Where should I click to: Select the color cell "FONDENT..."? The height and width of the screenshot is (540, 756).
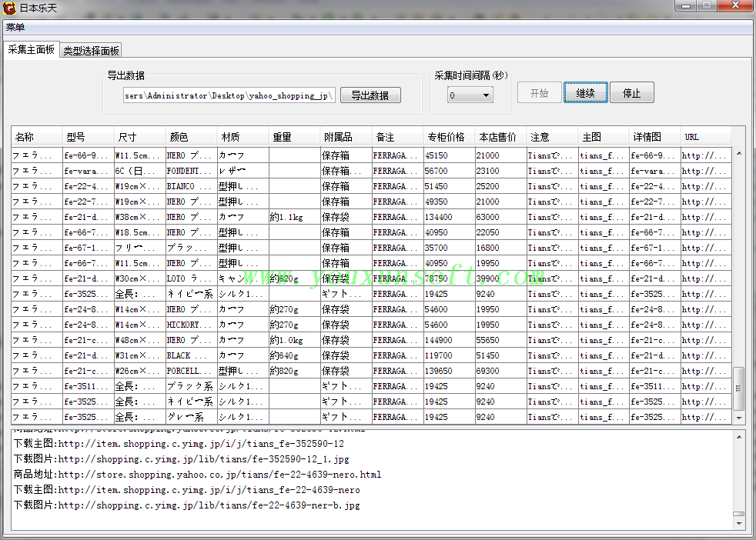[x=192, y=171]
